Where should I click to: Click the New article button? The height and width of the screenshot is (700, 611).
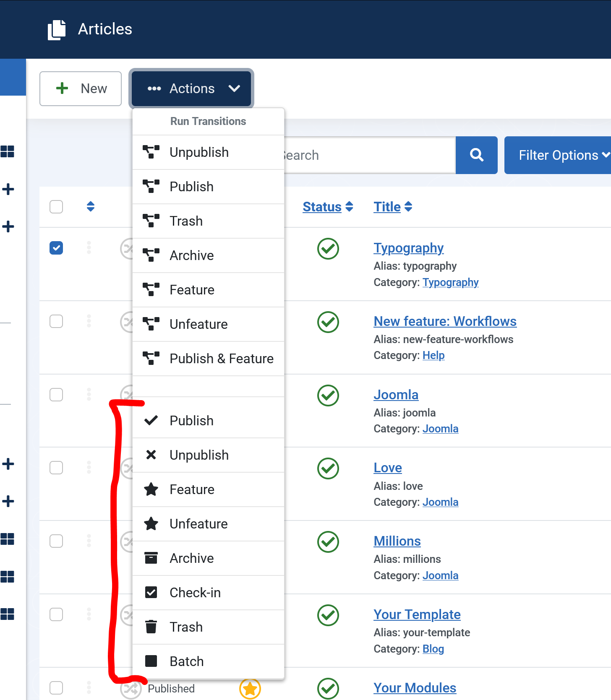[81, 88]
